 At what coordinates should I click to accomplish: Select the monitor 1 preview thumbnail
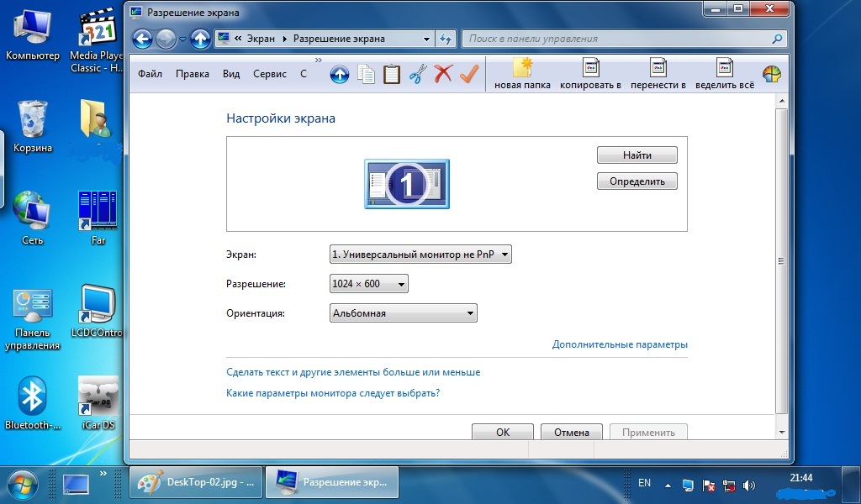[x=407, y=184]
